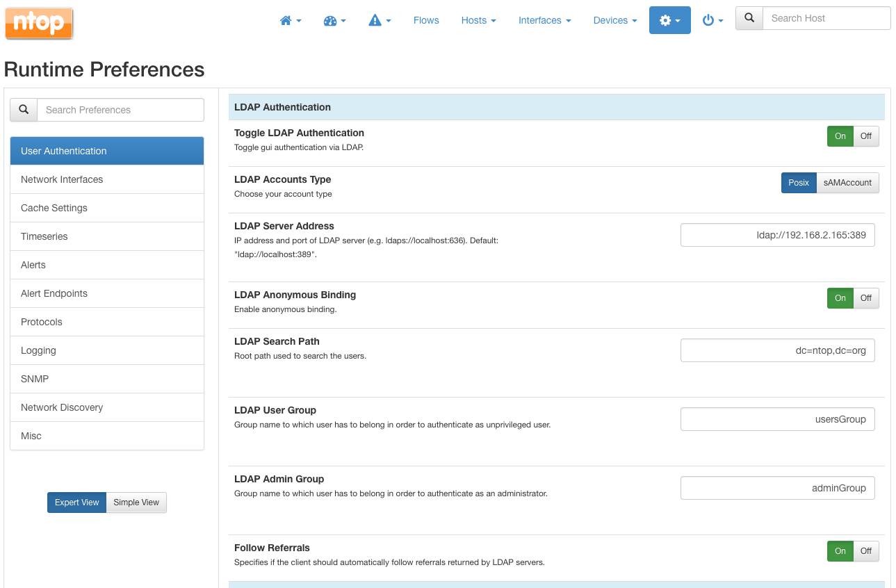Click the Search Host magnifier icon
Image resolution: width=896 pixels, height=588 pixels.
[749, 18]
